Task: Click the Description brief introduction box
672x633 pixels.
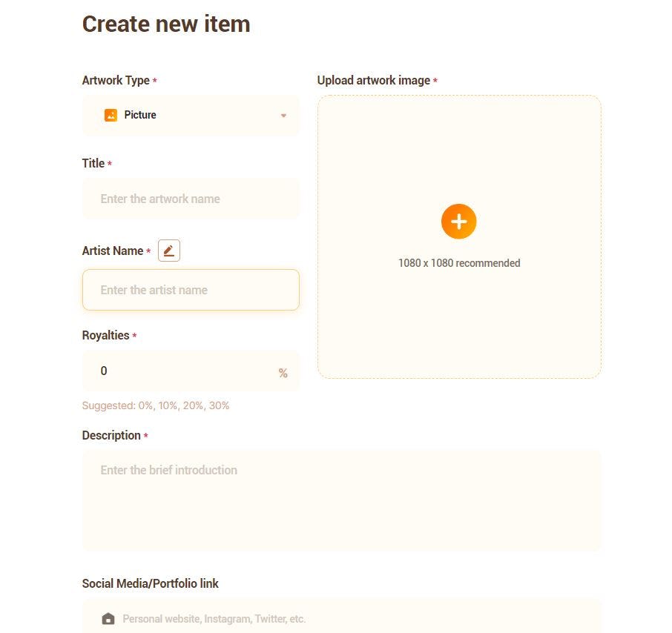Action: (x=341, y=500)
